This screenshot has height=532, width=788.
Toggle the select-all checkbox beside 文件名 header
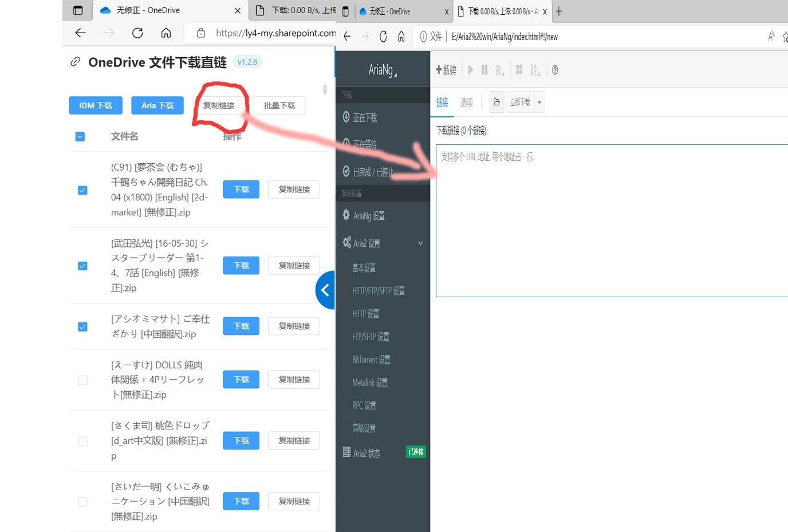click(x=80, y=136)
